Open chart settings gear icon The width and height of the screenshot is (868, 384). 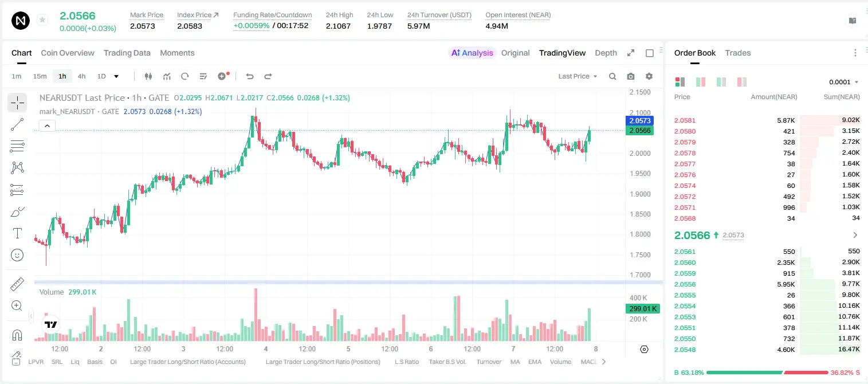coord(649,76)
